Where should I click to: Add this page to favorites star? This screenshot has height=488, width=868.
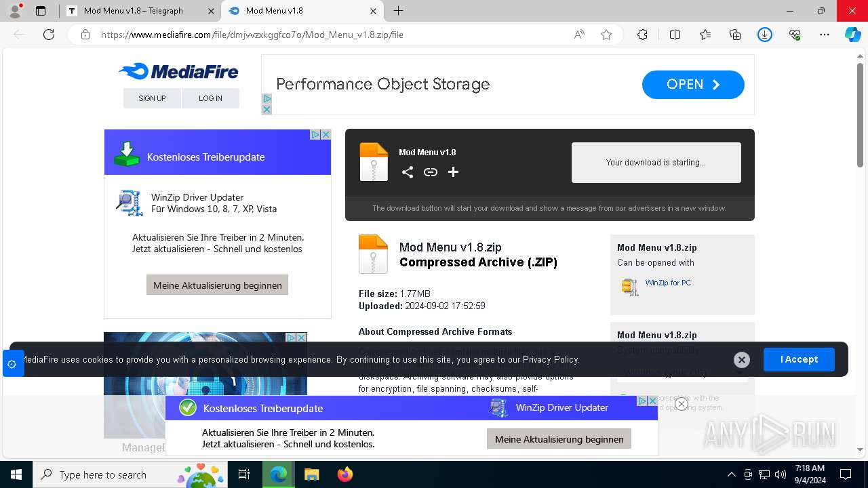click(606, 35)
